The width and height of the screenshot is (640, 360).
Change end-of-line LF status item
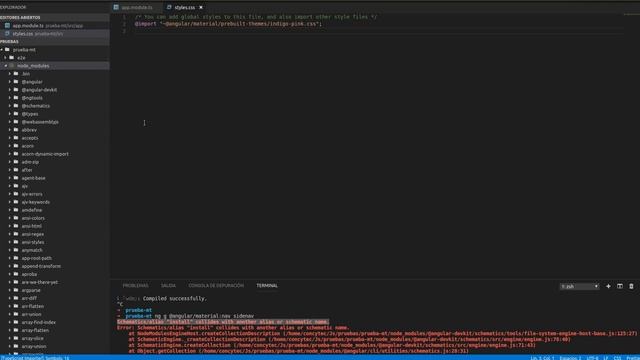(606, 358)
